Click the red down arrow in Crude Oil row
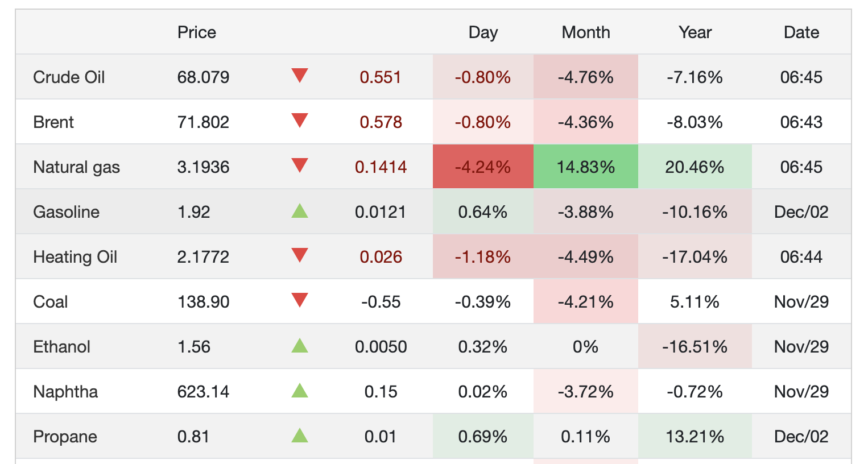The image size is (868, 464). coord(300,75)
